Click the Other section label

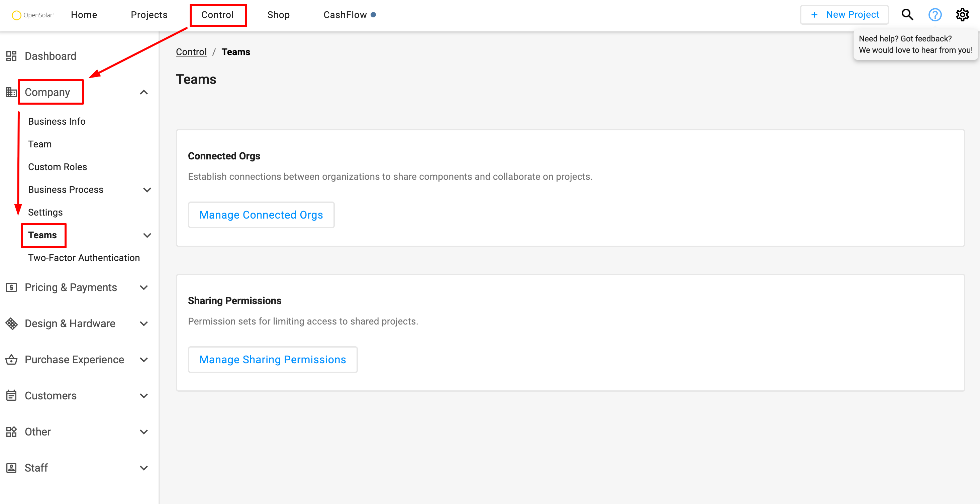click(38, 432)
